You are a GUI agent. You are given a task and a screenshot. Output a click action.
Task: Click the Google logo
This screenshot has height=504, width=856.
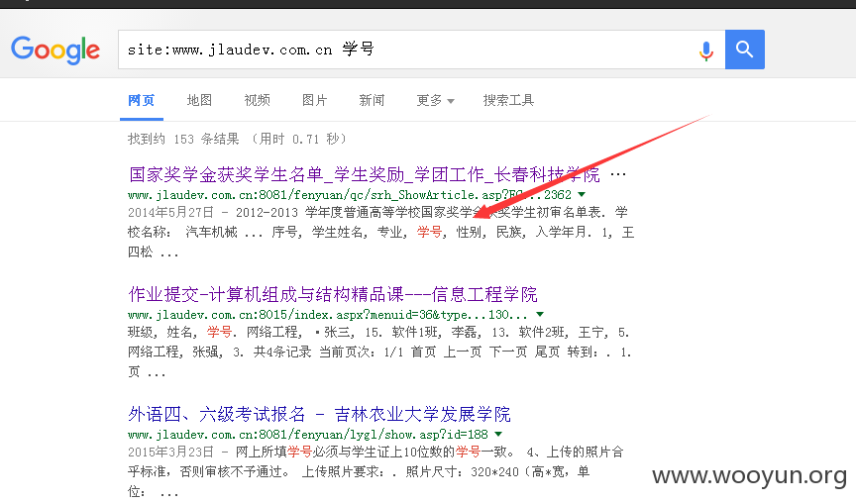[x=55, y=50]
